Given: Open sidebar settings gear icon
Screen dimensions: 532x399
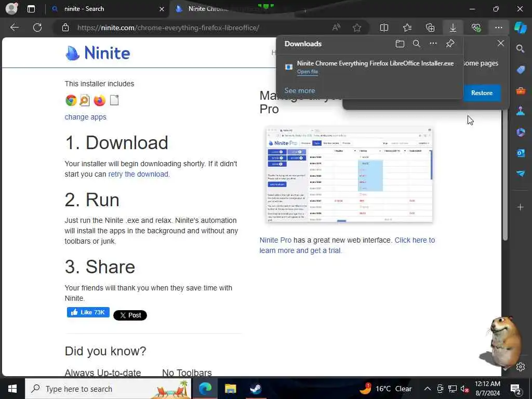Looking at the screenshot, I should tap(521, 367).
